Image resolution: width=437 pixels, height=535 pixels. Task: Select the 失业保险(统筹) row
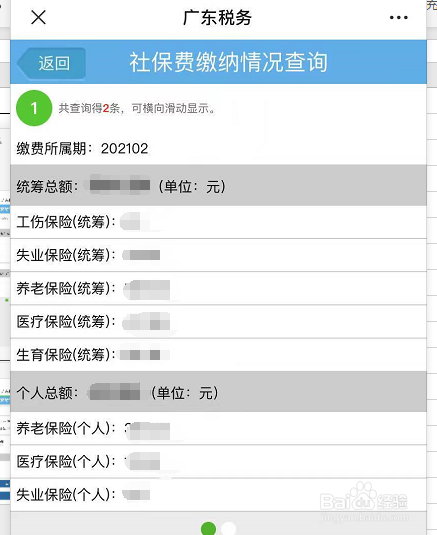pos(218,255)
